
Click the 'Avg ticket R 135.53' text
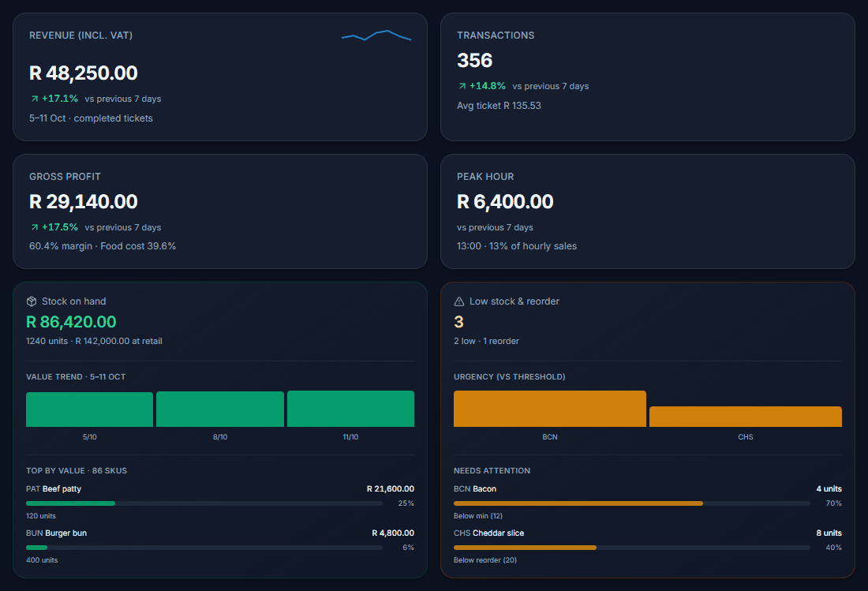click(499, 106)
